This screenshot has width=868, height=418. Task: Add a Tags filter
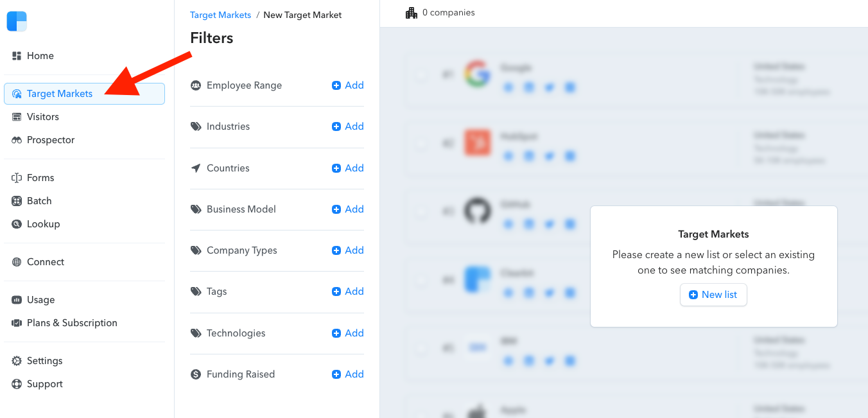(348, 292)
